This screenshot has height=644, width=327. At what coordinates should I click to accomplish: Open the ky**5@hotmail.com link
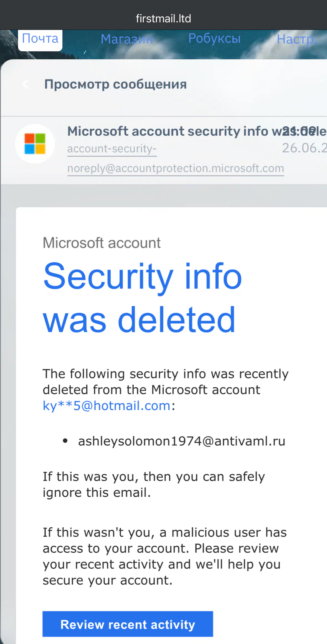107,406
